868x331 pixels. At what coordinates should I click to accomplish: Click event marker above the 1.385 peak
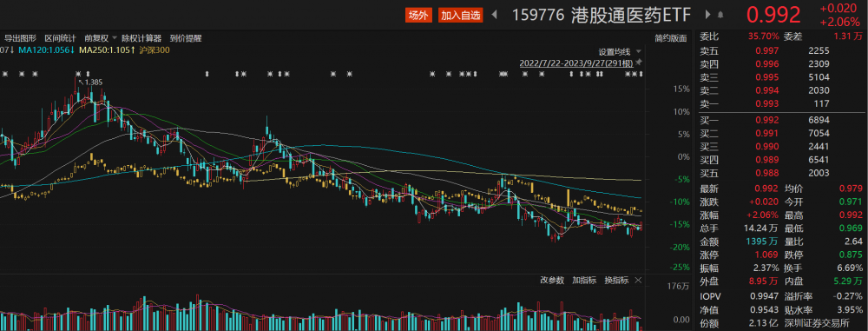pos(79,73)
